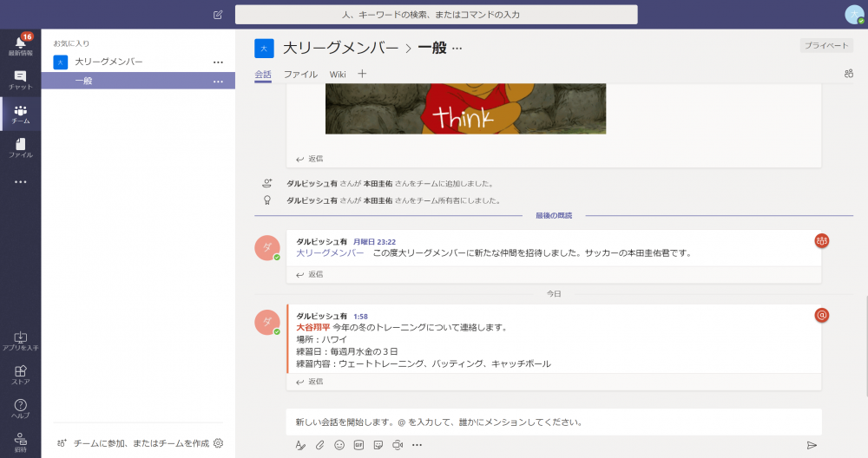868x458 pixels.
Task: Attach a file with the paperclip icon
Action: tap(319, 445)
